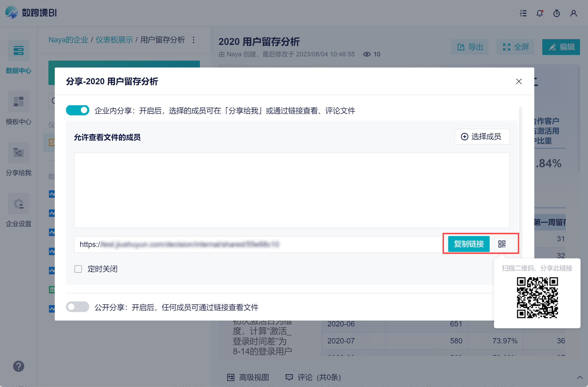Image resolution: width=588 pixels, height=387 pixels.
Task: Open the 评论 (共0条) tab
Action: (313, 377)
